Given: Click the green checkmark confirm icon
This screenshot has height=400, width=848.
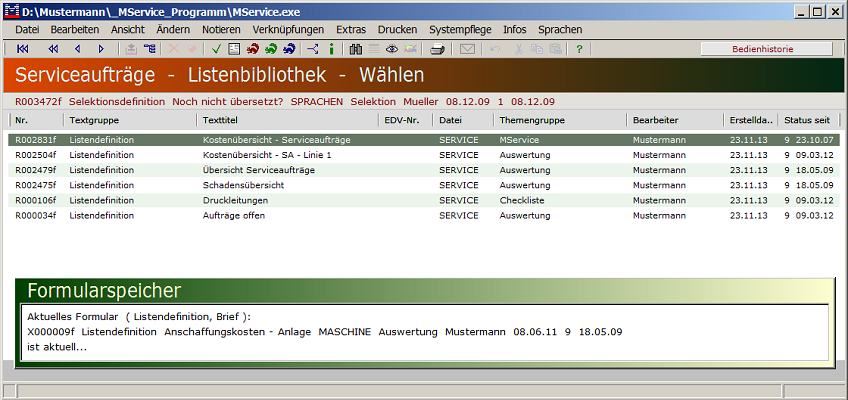Looking at the screenshot, I should click(x=217, y=49).
